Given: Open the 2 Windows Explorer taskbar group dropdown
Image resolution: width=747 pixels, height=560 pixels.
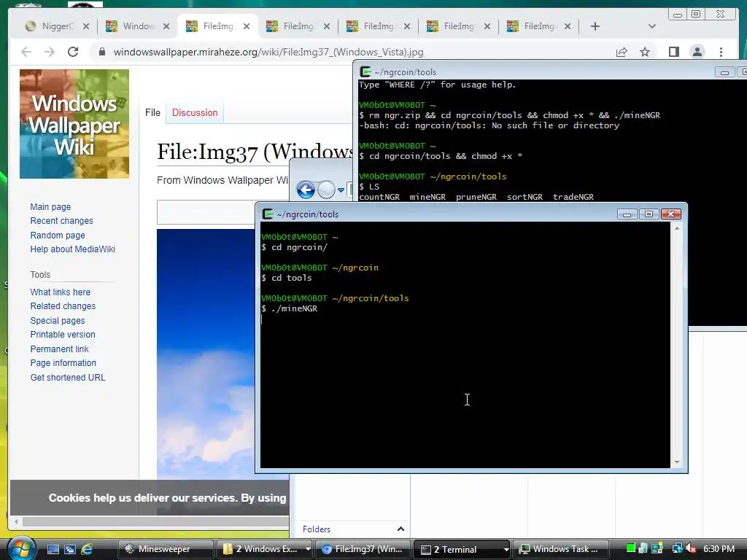Looking at the screenshot, I should coord(308,549).
